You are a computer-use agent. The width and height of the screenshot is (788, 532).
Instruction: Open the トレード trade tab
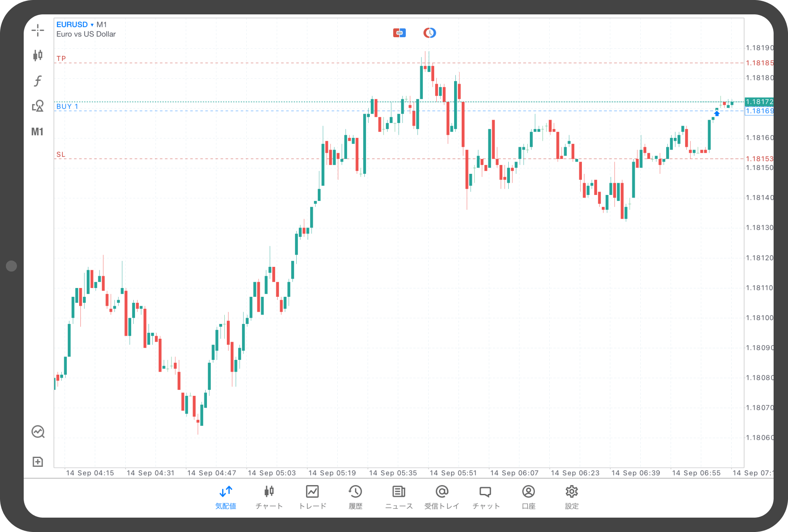point(313,497)
